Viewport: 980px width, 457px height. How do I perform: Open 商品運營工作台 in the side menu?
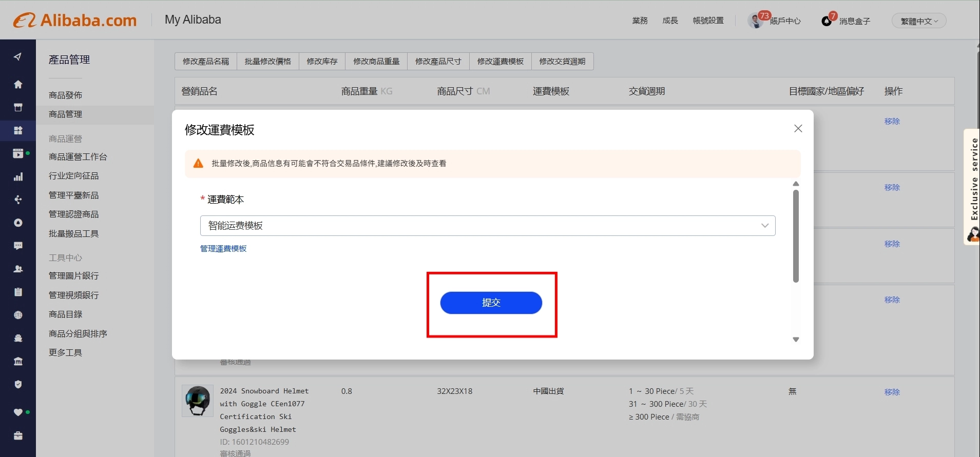[78, 156]
